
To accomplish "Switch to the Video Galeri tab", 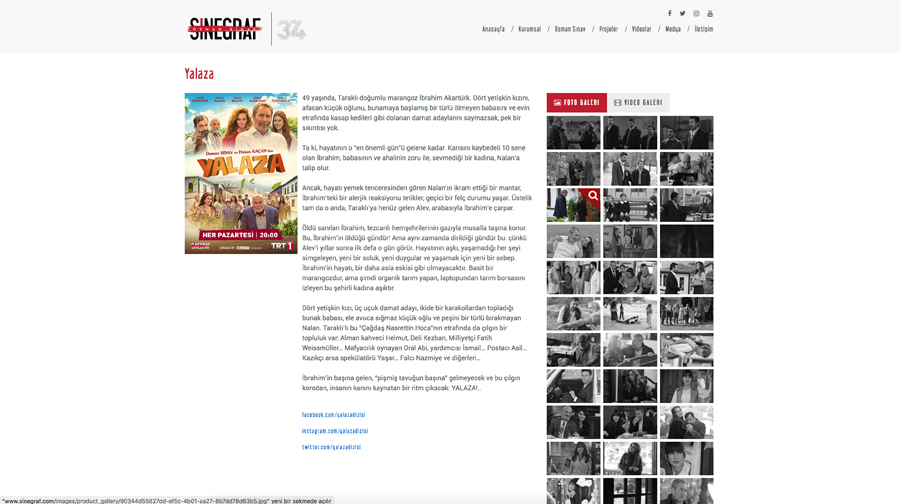I will (x=638, y=102).
